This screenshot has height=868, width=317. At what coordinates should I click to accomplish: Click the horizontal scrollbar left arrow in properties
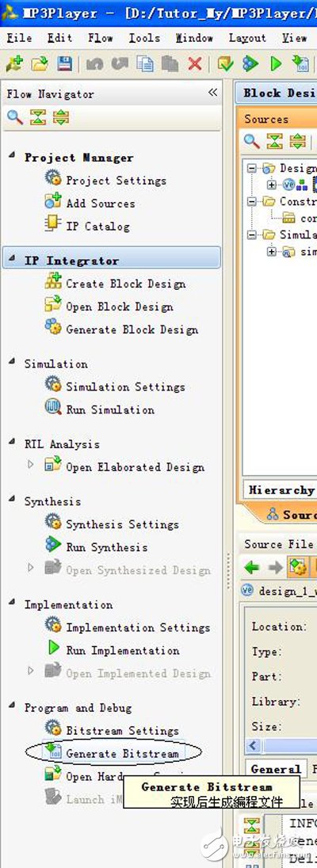click(254, 745)
